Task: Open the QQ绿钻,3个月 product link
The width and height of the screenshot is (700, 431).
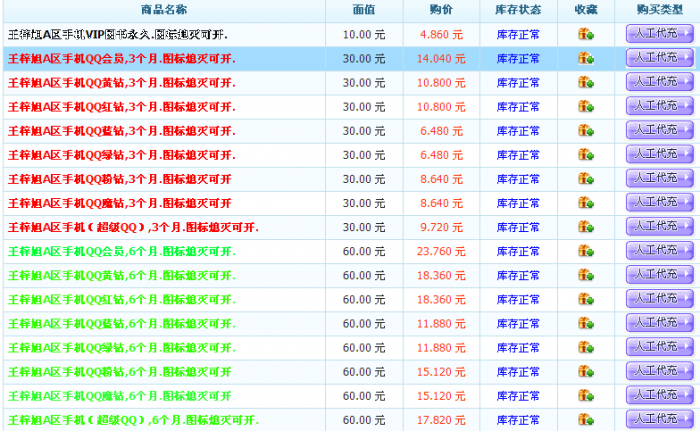Action: 121,155
